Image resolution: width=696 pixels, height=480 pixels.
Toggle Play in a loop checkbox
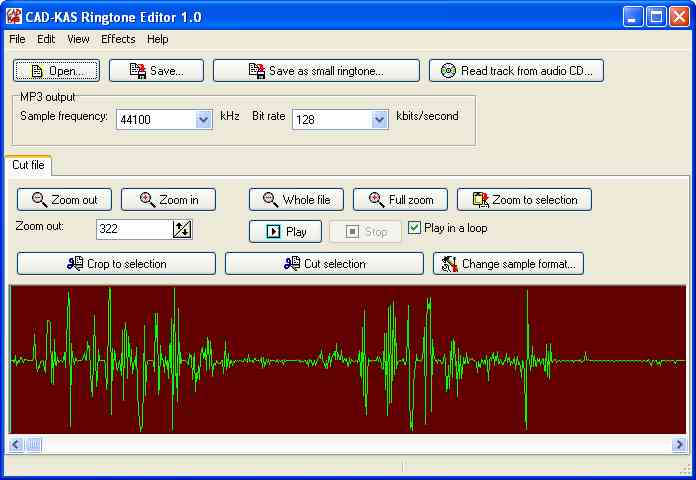[x=415, y=228]
